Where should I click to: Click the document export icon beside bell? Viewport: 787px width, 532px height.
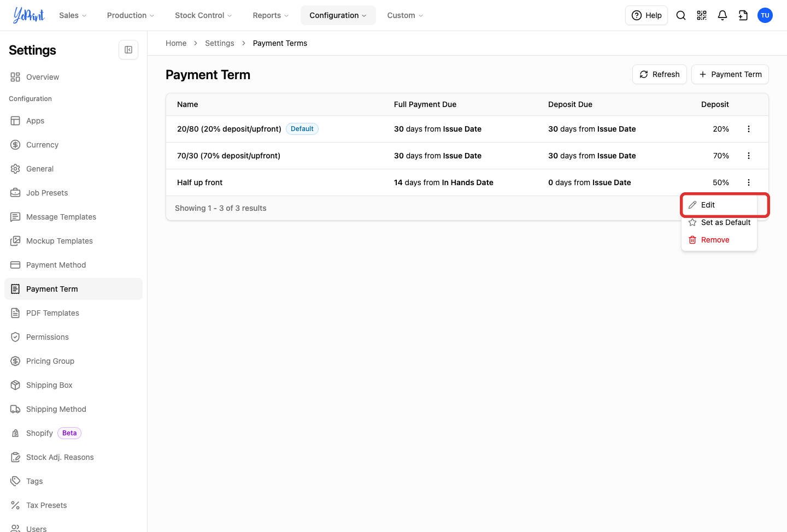[743, 15]
